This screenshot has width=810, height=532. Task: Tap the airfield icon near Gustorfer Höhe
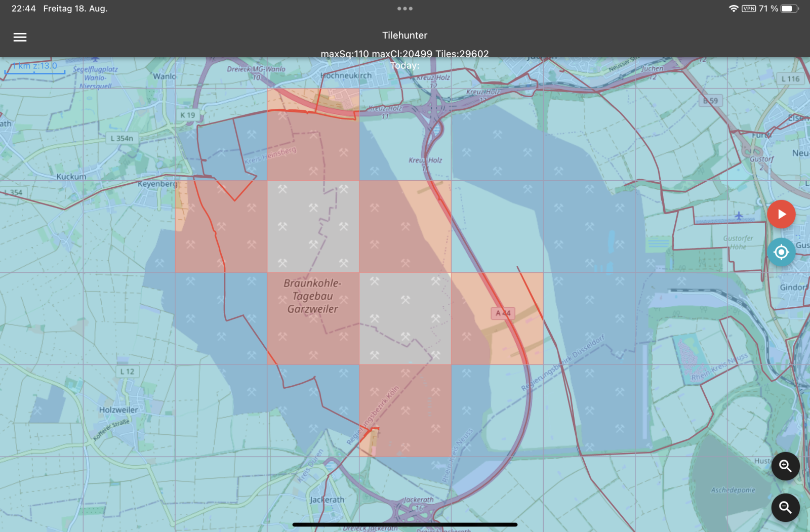point(739,216)
